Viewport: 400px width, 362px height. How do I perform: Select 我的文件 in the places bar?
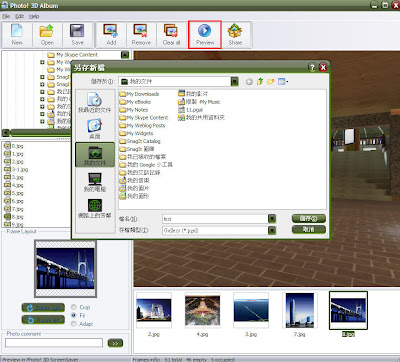[x=95, y=155]
